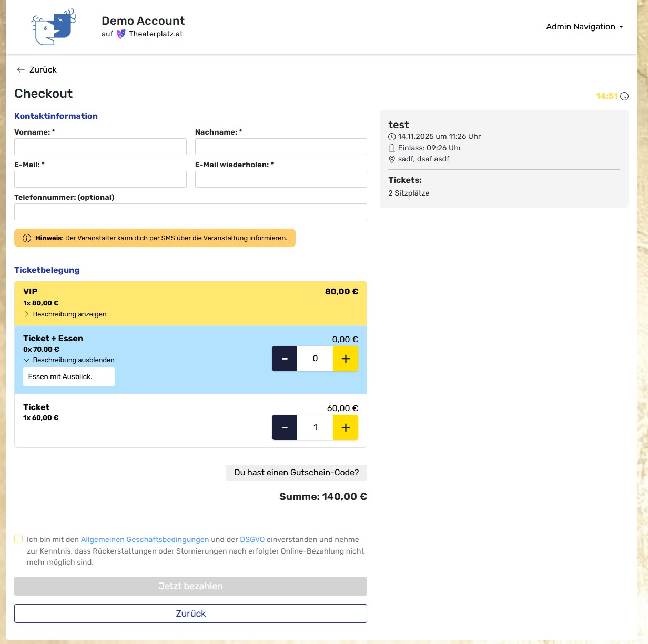This screenshot has width=648, height=644.
Task: Click the Du hast einen Gutschein-Code button
Action: [x=296, y=473]
